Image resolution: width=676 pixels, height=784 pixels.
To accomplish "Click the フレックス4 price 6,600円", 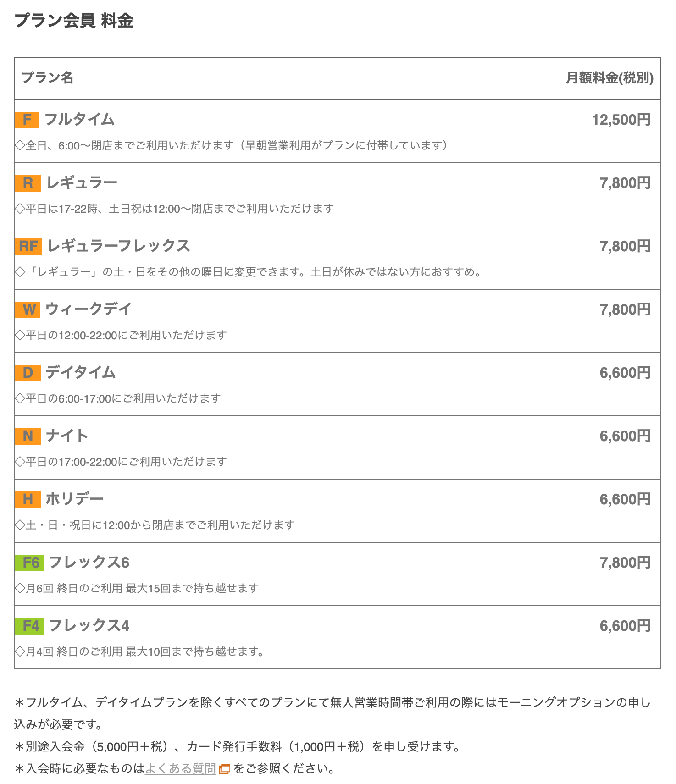I will [626, 626].
